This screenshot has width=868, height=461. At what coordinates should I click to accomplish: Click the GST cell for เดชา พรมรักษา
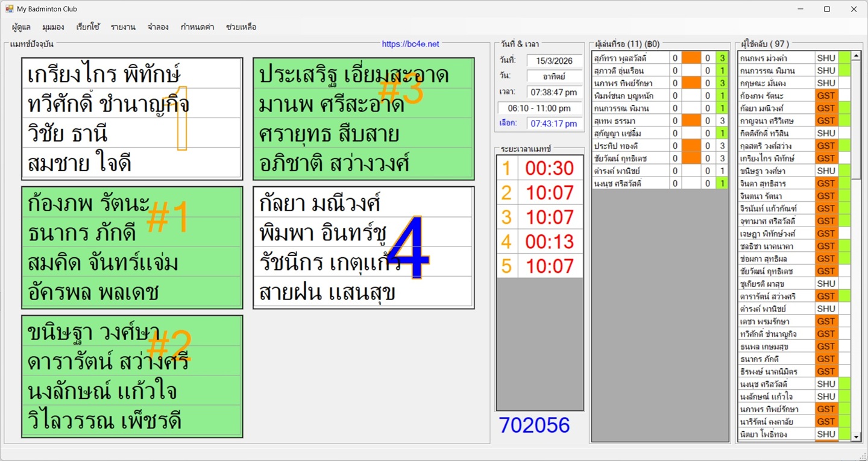coord(826,321)
